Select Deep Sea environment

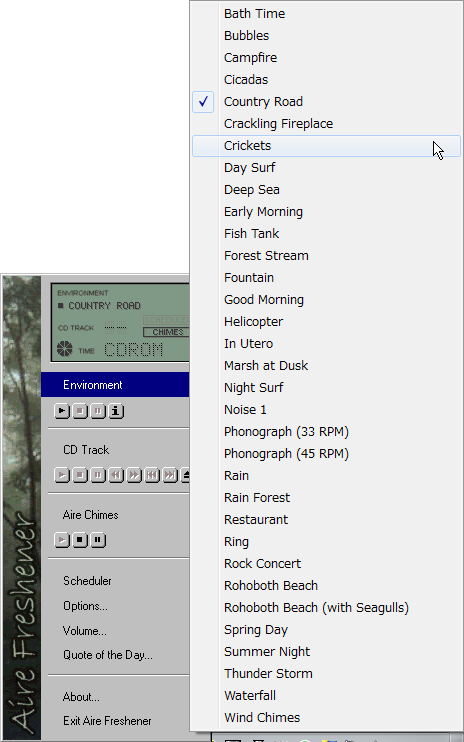coord(326,190)
